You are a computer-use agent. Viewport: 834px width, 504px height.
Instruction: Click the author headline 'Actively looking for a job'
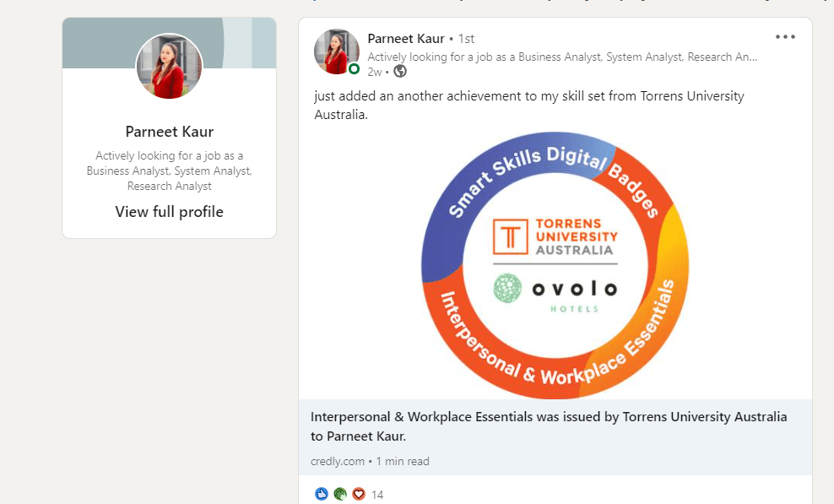pyautogui.click(x=562, y=57)
